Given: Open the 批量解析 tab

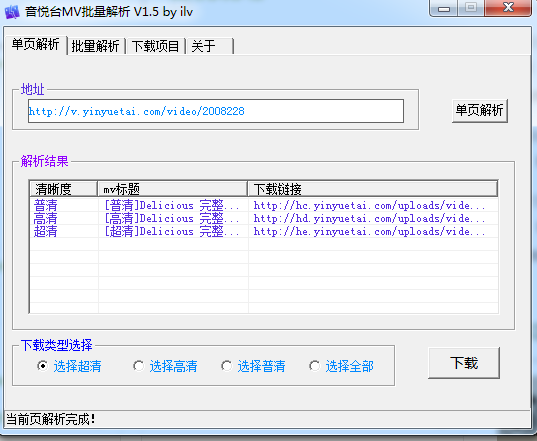Looking at the screenshot, I should (x=96, y=46).
